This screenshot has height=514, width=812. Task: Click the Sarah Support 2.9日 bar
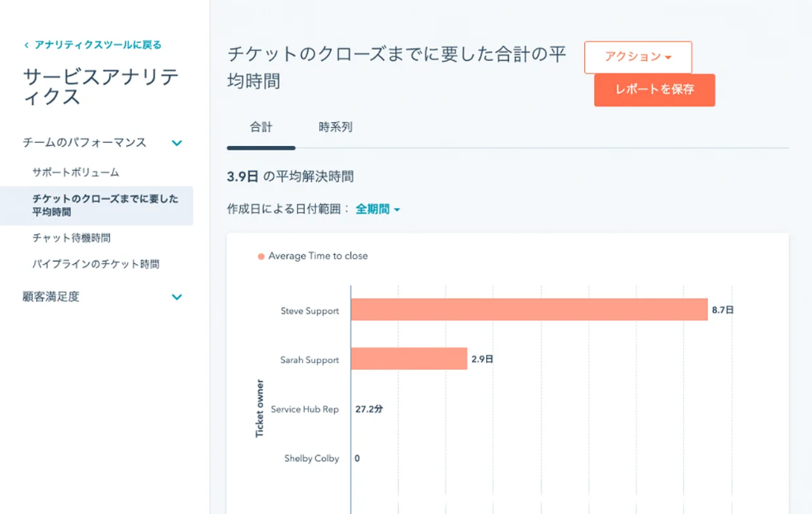(409, 359)
